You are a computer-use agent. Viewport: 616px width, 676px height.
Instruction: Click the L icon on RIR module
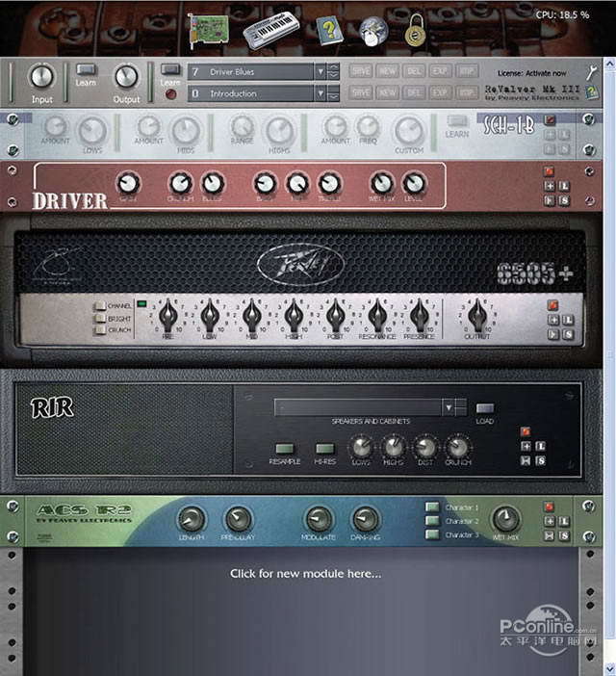[541, 446]
